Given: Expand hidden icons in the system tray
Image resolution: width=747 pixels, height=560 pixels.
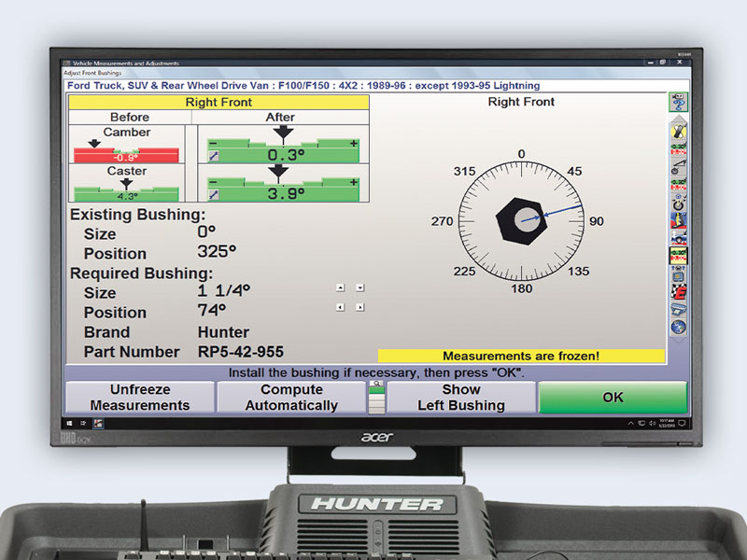Looking at the screenshot, I should 631,423.
